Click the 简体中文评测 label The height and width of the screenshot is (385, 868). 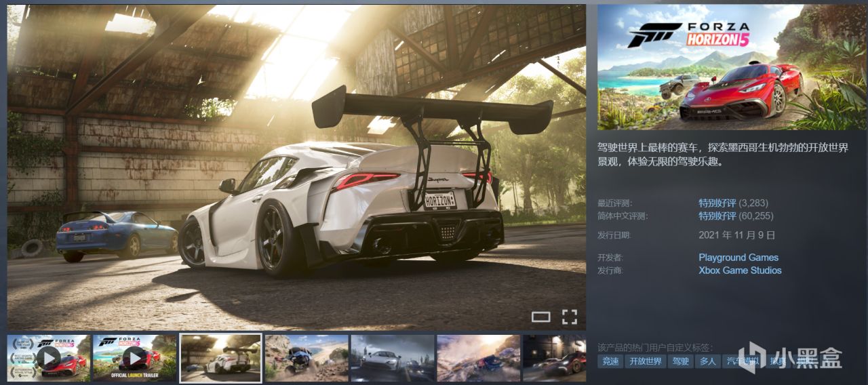tap(623, 216)
